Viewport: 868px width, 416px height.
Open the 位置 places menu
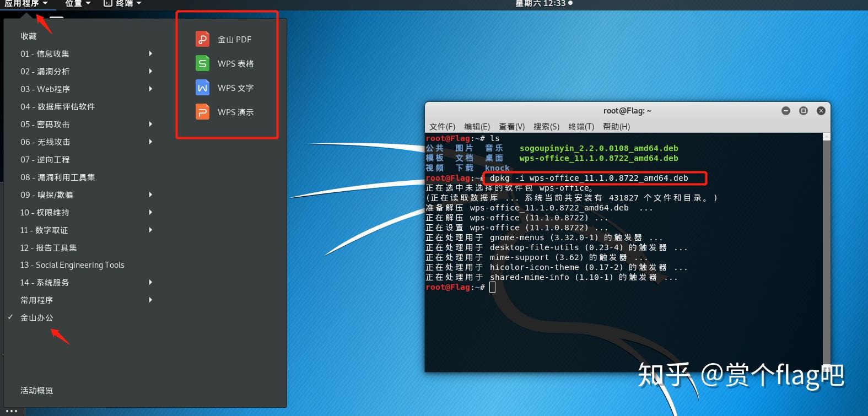[x=77, y=3]
